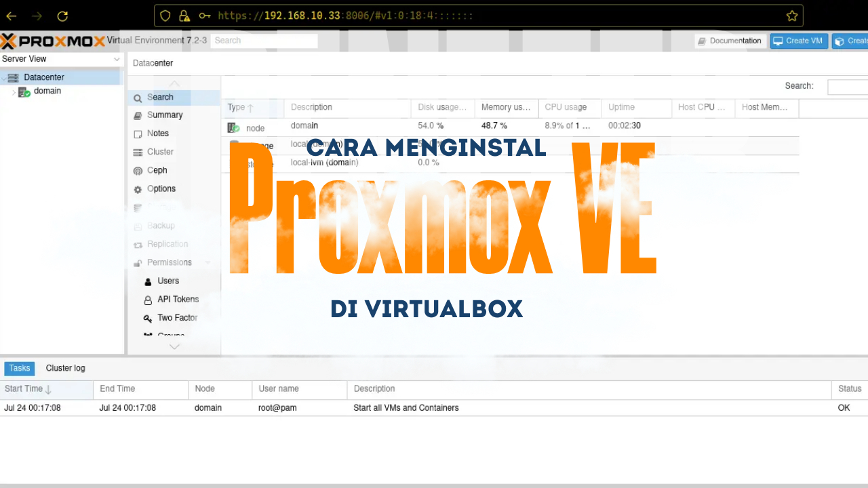
Task: Click the Replication arrows icon
Action: coord(138,245)
